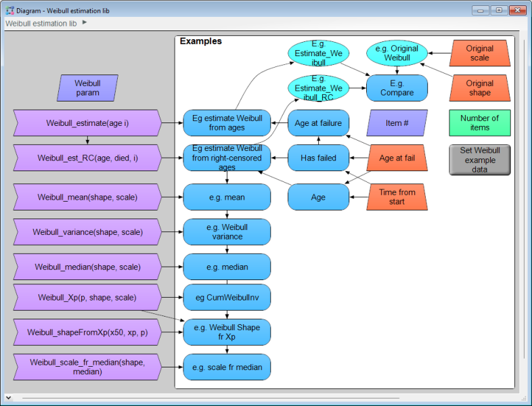Select the E.g. Compare variable node
The image size is (532, 406).
click(397, 88)
